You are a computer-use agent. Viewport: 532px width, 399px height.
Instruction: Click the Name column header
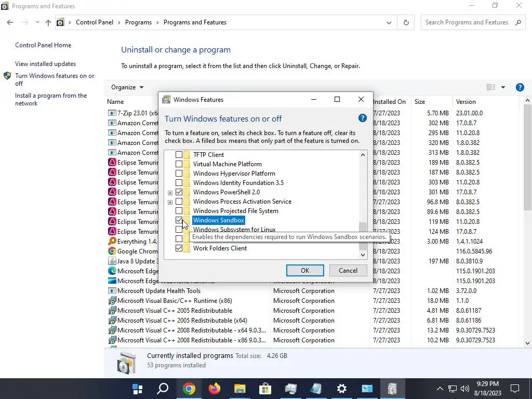pyautogui.click(x=115, y=102)
